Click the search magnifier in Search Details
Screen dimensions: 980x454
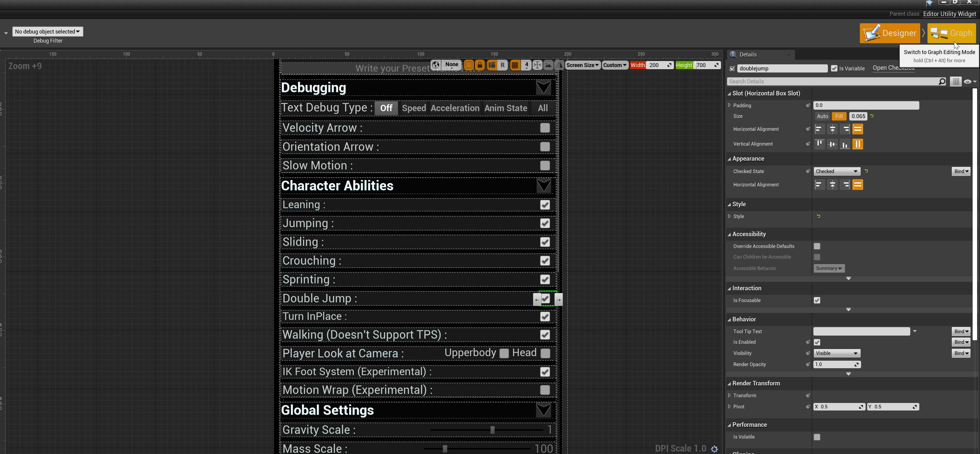click(942, 82)
